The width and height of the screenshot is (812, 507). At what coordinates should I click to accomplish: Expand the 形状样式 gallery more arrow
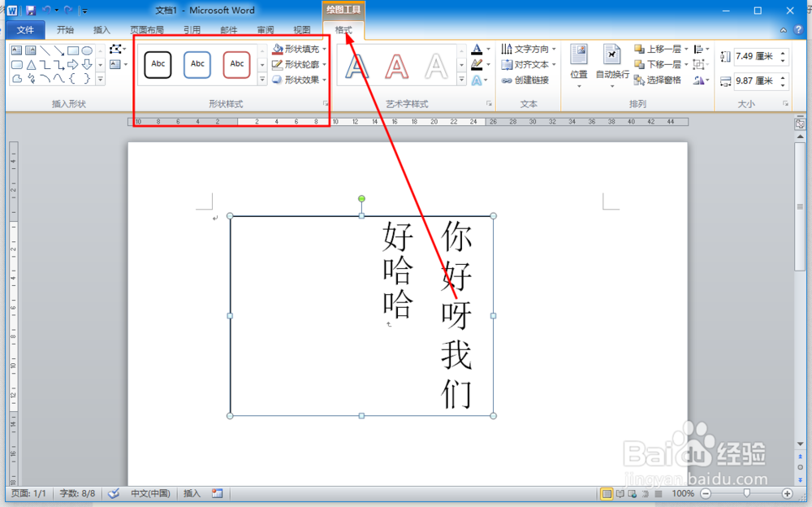pos(261,80)
